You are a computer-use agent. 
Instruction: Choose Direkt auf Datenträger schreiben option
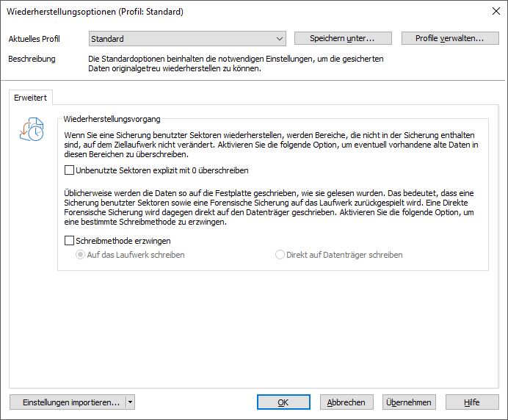click(280, 255)
